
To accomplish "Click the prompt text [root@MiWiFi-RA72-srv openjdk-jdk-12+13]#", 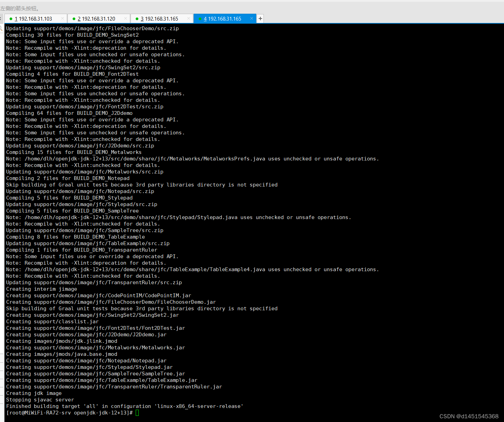I will tap(70, 413).
